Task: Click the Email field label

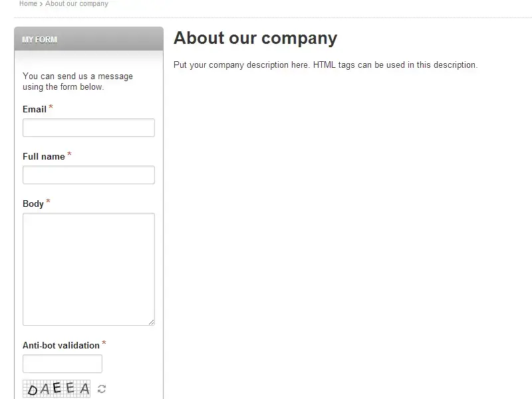Action: pyautogui.click(x=35, y=109)
